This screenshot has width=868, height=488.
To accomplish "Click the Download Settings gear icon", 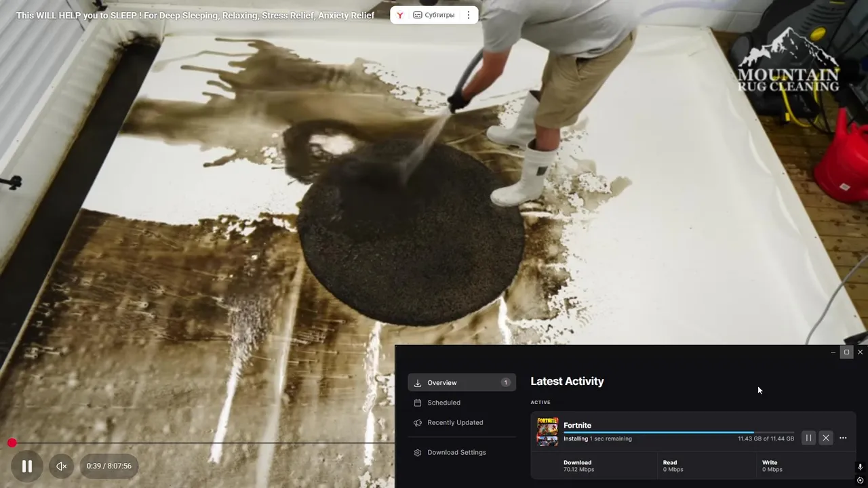I will point(418,452).
